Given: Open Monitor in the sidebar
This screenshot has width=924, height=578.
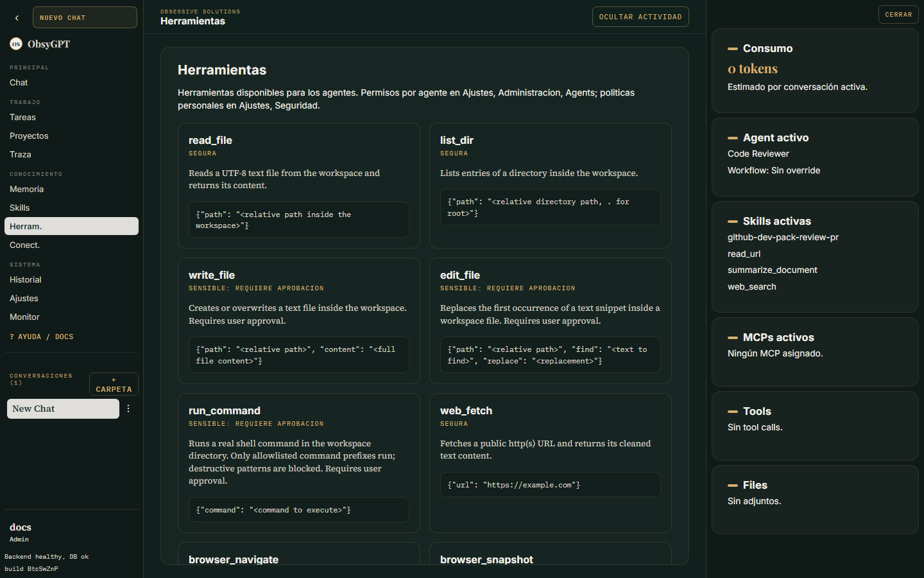Looking at the screenshot, I should pos(71,317).
